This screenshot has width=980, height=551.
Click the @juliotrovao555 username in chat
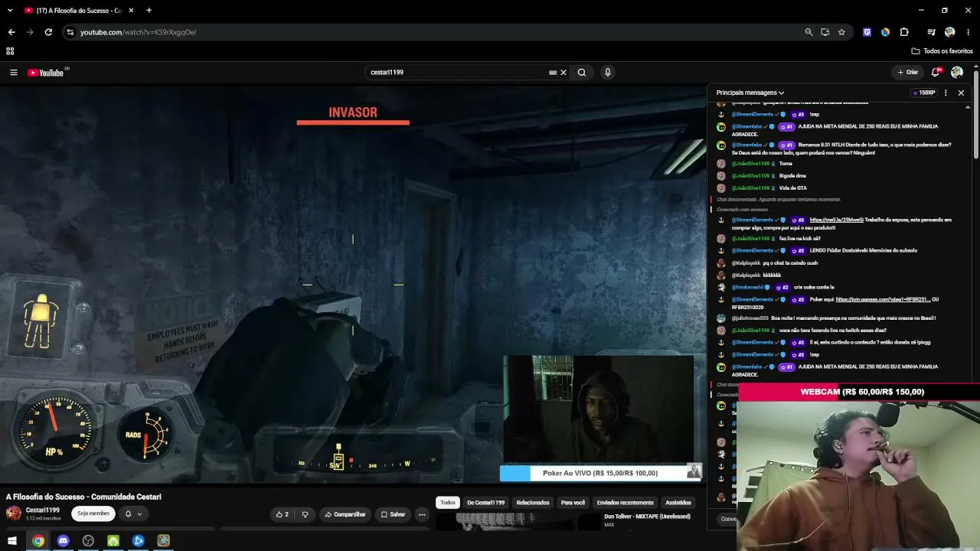click(x=750, y=318)
